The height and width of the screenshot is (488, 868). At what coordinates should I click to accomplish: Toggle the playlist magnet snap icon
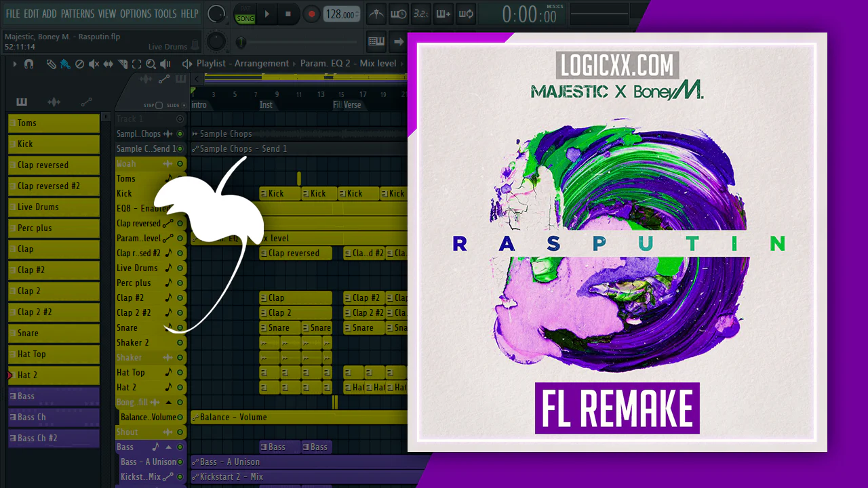pyautogui.click(x=28, y=64)
